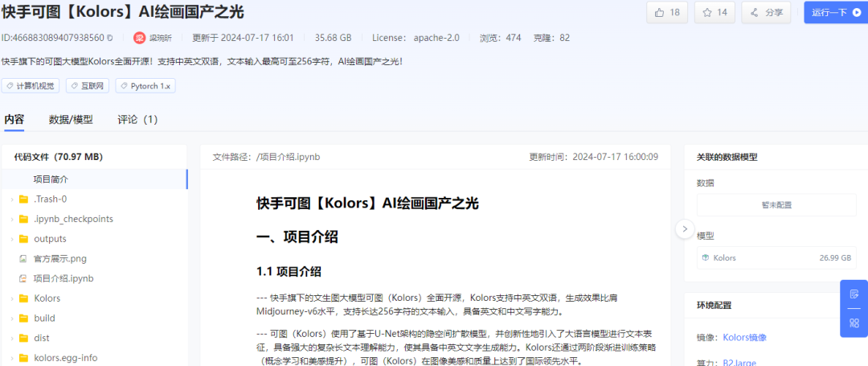Click the 计算机视觉 tag
The width and height of the screenshot is (868, 366).
31,86
